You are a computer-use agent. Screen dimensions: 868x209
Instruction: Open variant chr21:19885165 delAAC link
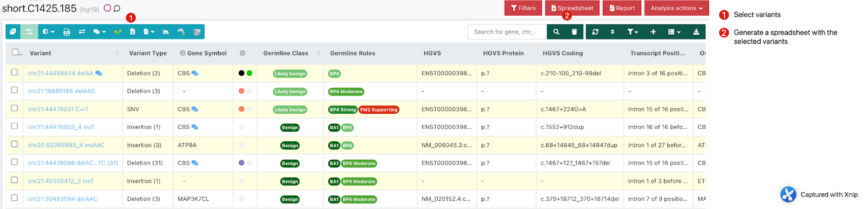(61, 91)
